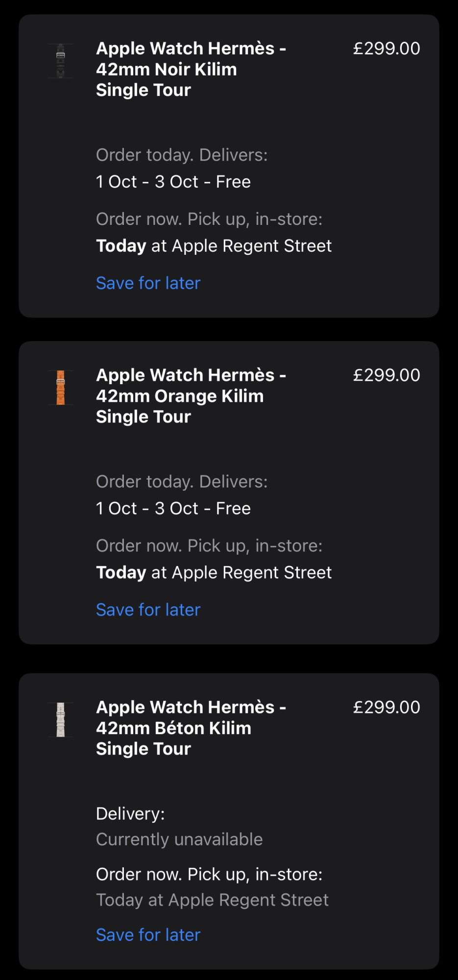Save the Béton Kilim band for later

point(148,935)
